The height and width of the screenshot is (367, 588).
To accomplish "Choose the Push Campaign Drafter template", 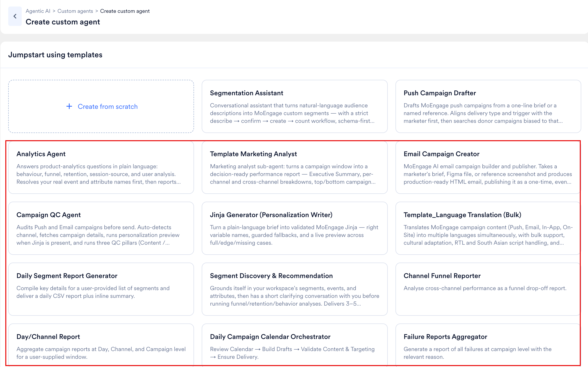I will tap(488, 106).
